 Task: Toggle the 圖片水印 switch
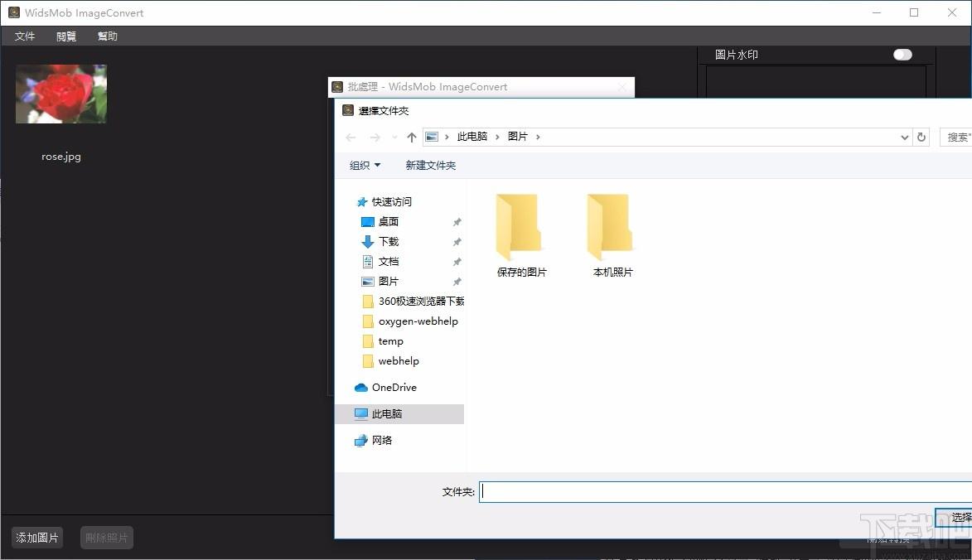(x=902, y=55)
